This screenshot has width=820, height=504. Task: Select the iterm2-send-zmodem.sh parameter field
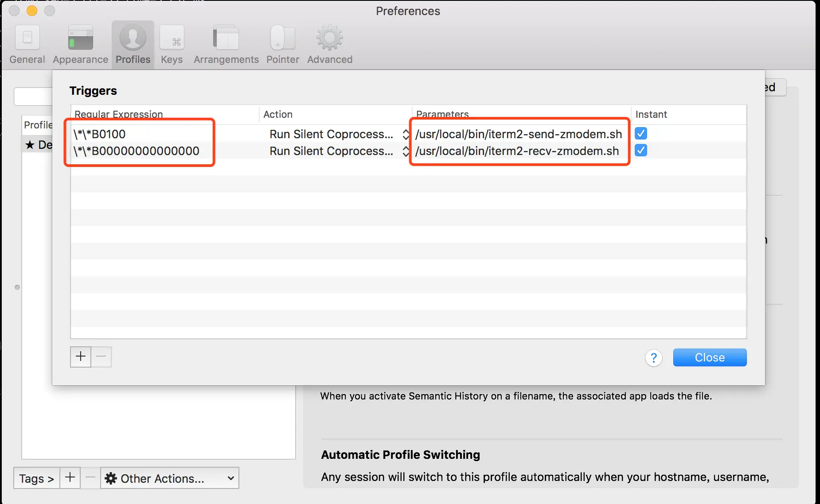(x=519, y=134)
